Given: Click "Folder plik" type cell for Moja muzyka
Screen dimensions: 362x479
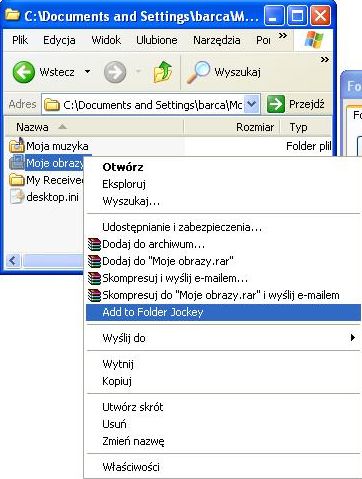Looking at the screenshot, I should (309, 146).
